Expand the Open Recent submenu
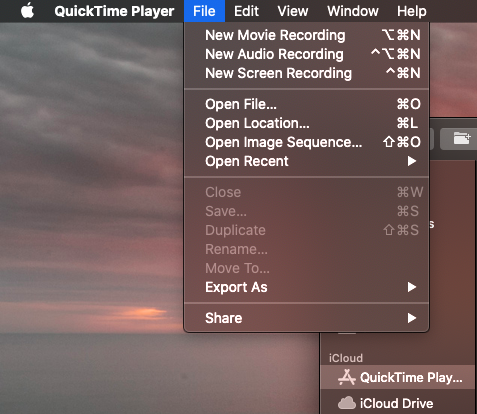Screen dimensions: 477x414 point(306,161)
